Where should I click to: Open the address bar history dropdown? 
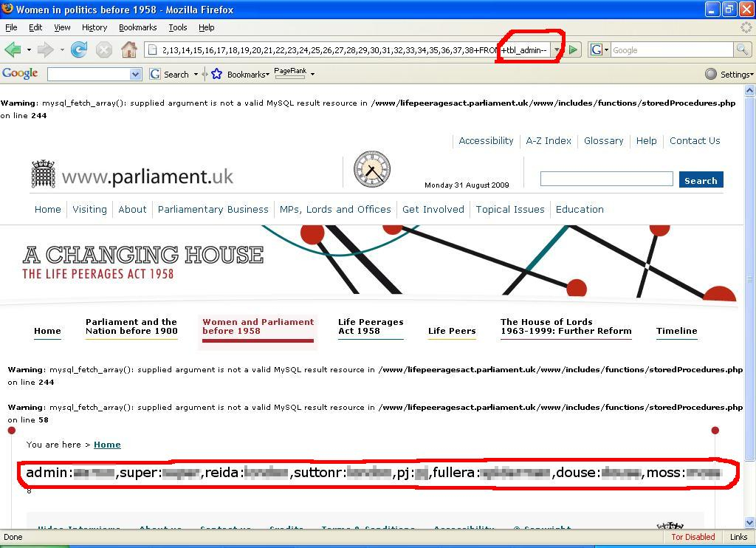[557, 50]
